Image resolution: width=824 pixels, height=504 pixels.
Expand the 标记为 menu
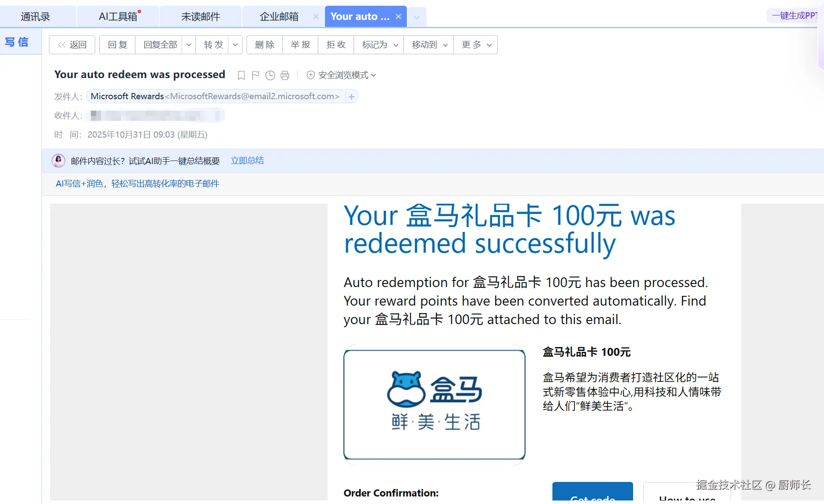(x=380, y=45)
